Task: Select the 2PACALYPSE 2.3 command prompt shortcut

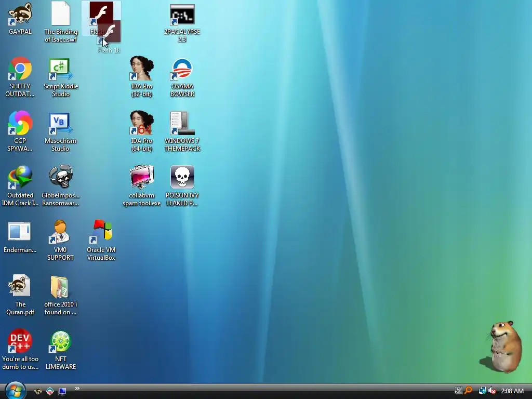Action: (x=182, y=22)
